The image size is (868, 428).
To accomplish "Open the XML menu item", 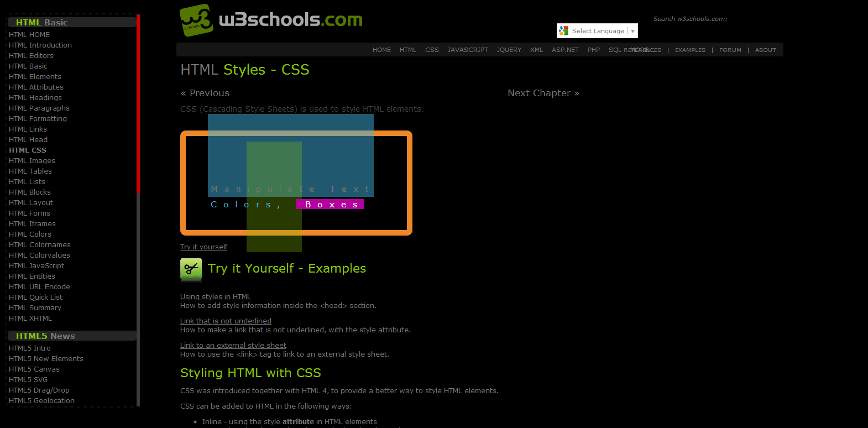I will click(536, 50).
